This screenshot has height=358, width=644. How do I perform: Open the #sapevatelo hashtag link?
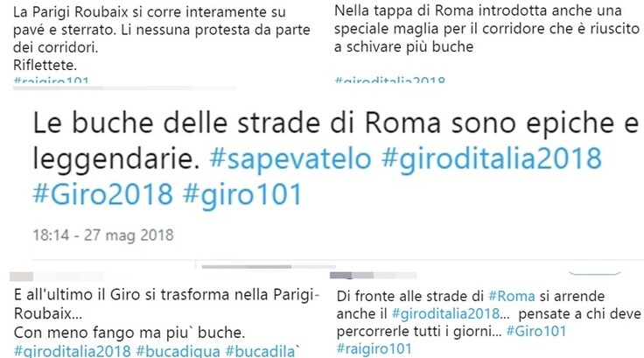pyautogui.click(x=290, y=158)
